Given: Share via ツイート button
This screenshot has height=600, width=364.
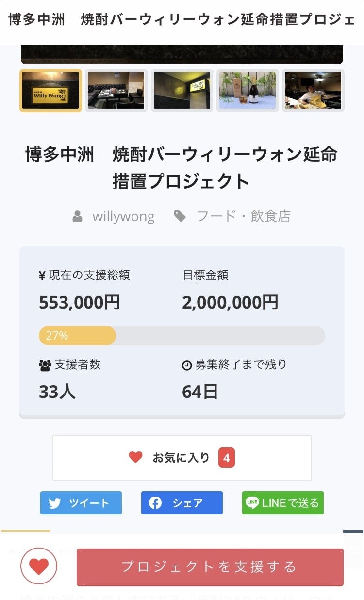Looking at the screenshot, I should pyautogui.click(x=81, y=503).
